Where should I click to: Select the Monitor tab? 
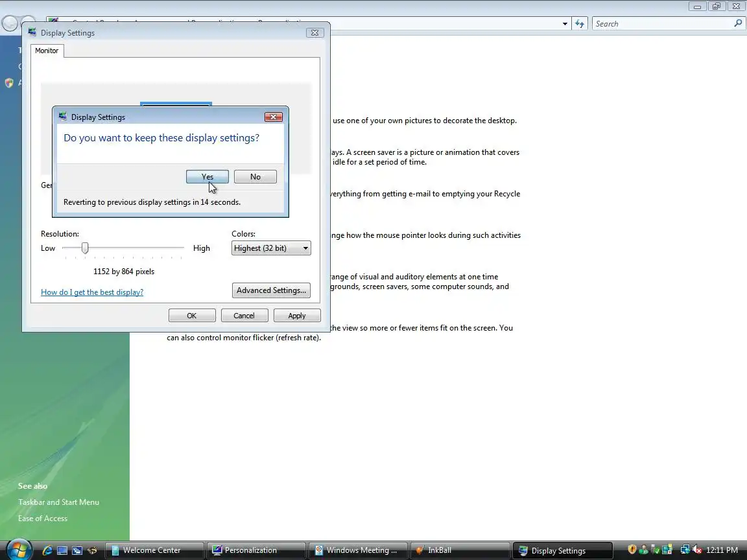[47, 51]
